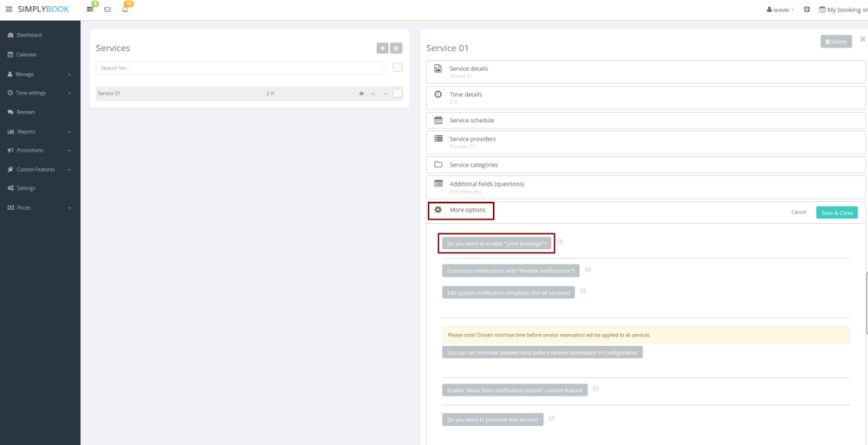Check the select-all checkbox near search
The height and width of the screenshot is (445, 868).
click(x=398, y=68)
